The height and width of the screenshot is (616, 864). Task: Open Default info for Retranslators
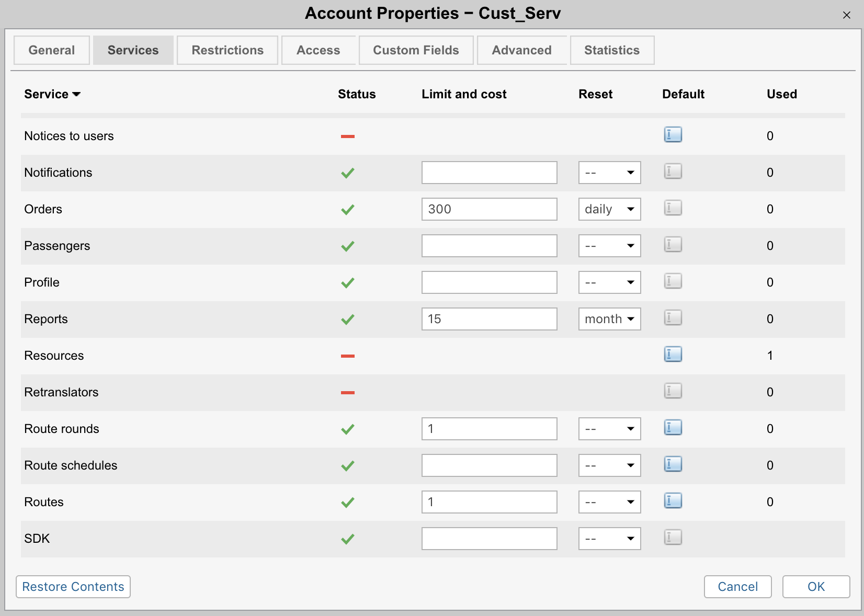(x=673, y=391)
